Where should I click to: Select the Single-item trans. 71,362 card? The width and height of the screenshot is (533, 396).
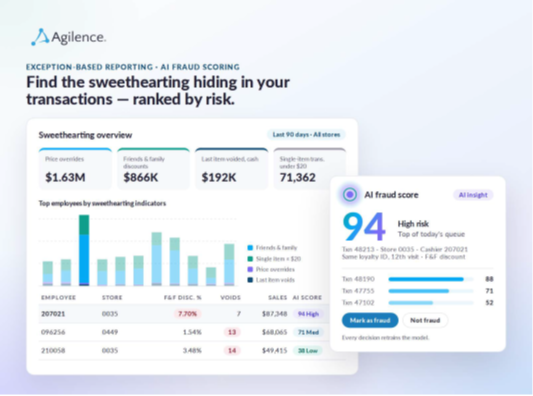[310, 168]
